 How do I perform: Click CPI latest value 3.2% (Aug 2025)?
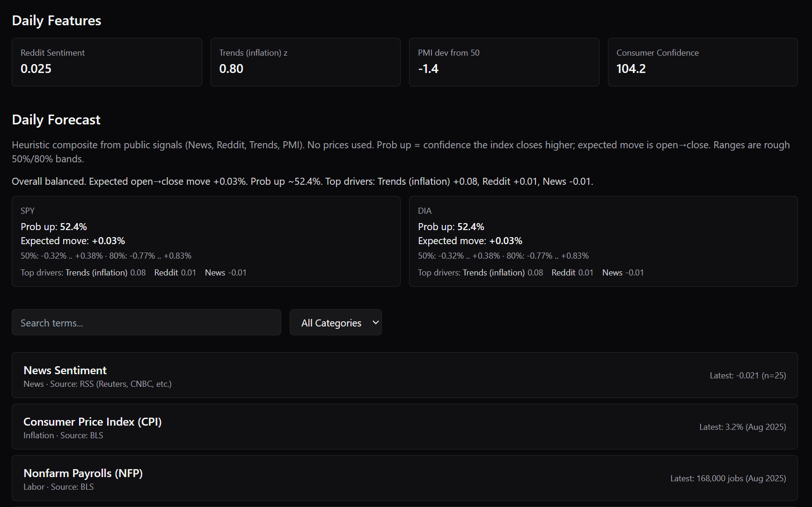(x=742, y=427)
